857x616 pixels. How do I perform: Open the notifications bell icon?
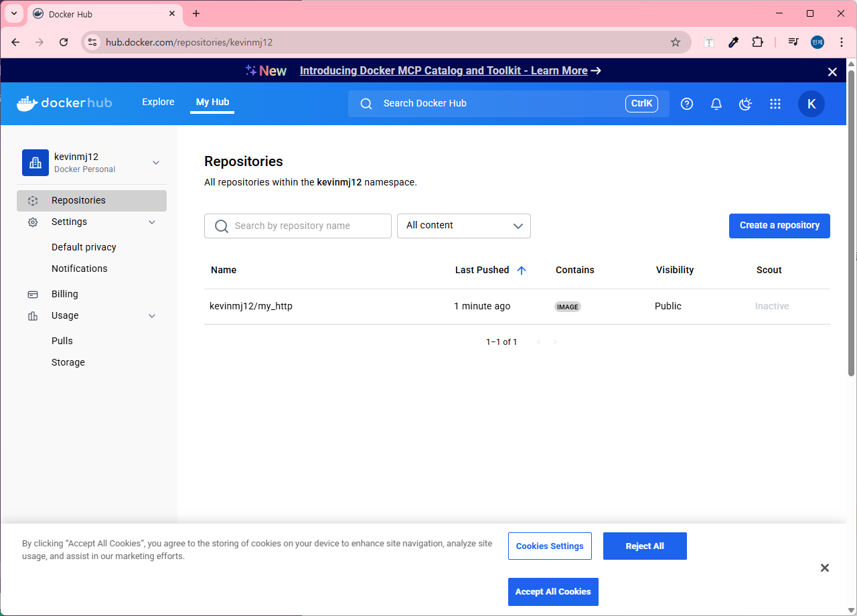[x=716, y=104]
